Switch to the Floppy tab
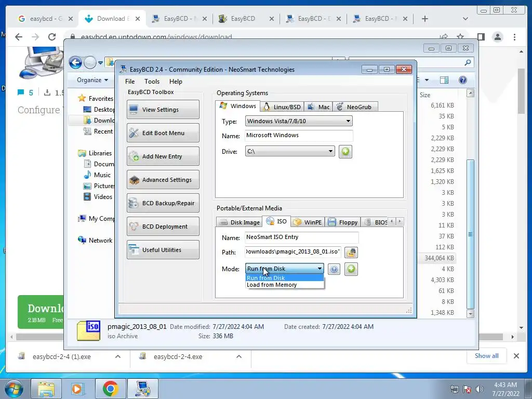Viewport: 532px width, 399px height. (343, 222)
